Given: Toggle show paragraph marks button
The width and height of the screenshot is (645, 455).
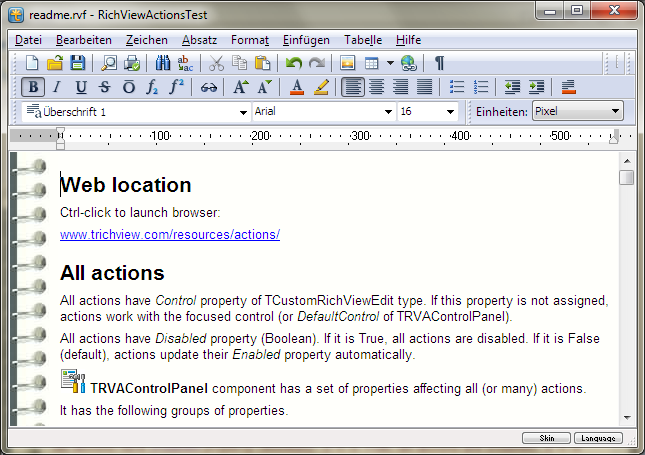Looking at the screenshot, I should 439,63.
